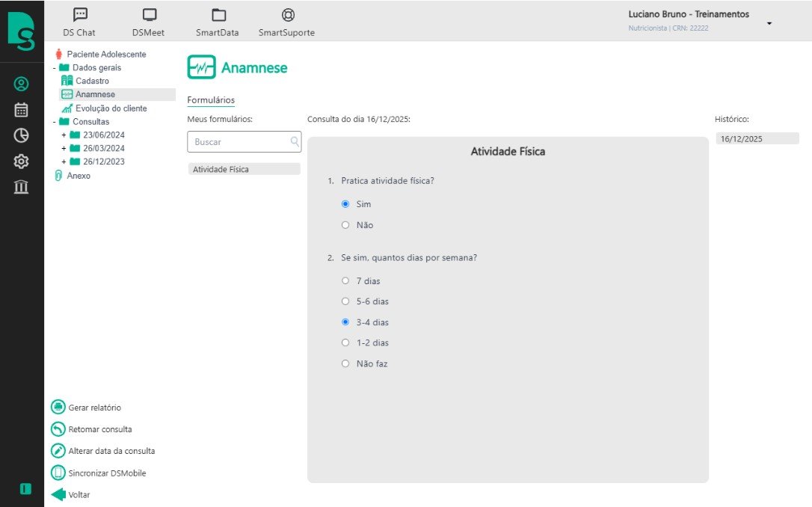The image size is (812, 507).
Task: Click the DS logo in the sidebar
Action: pos(21,31)
